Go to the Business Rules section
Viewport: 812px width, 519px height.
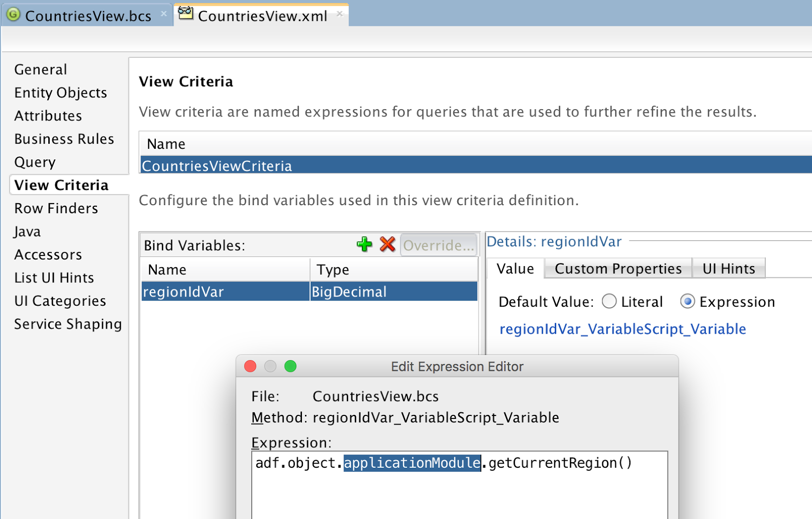(64, 139)
